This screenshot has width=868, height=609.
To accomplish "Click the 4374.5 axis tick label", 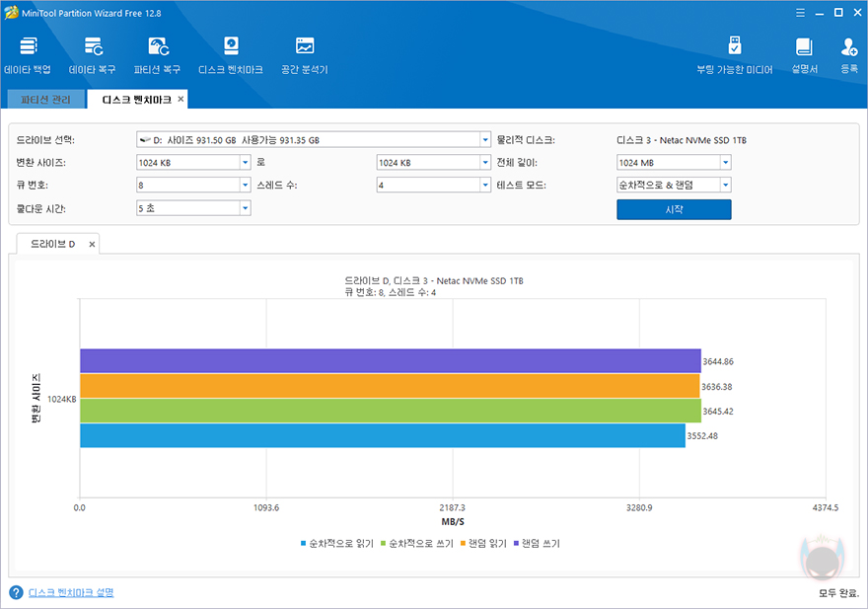I will [826, 507].
